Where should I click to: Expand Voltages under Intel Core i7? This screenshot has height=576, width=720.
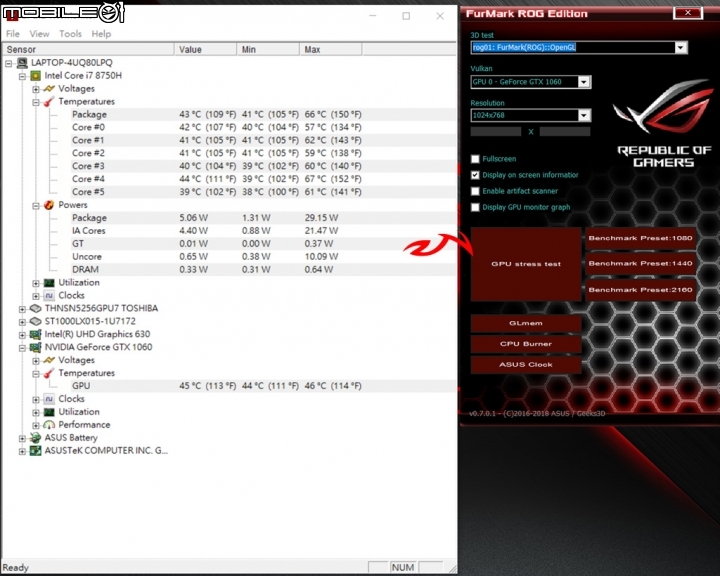[x=36, y=89]
